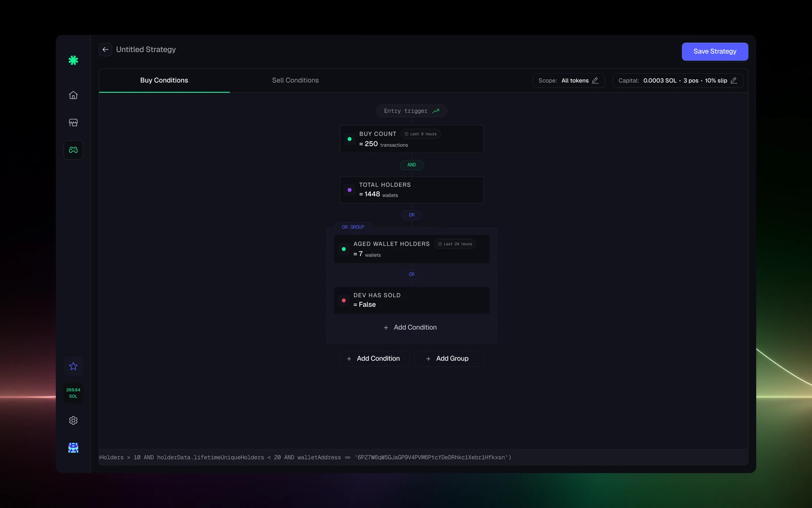
Task: Click the pixel avatar profile icon
Action: click(73, 448)
